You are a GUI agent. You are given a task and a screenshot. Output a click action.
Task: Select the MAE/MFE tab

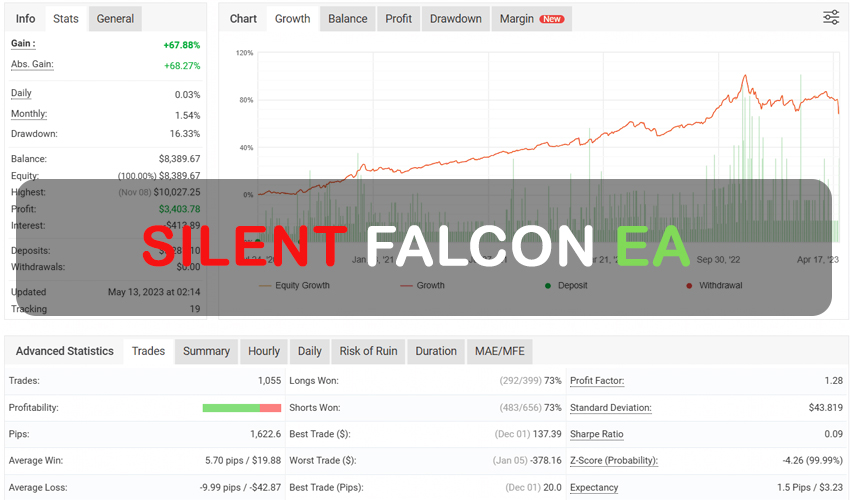click(499, 351)
